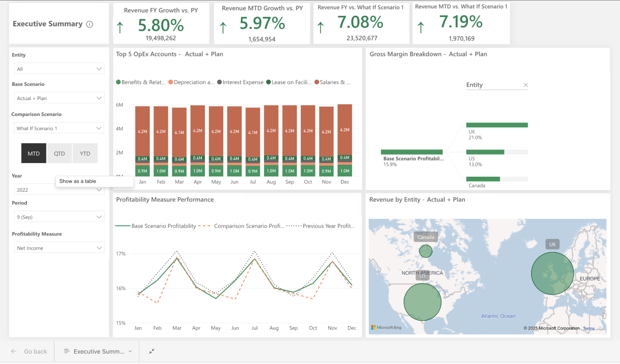The height and width of the screenshot is (364, 620).
Task: Click the info icon beside Executive Summary
Action: tap(90, 24)
